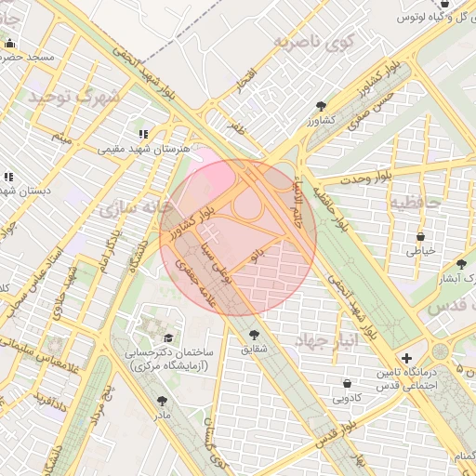
Task: Select the Shaghayegh park tree icon
Action: [x=254, y=335]
